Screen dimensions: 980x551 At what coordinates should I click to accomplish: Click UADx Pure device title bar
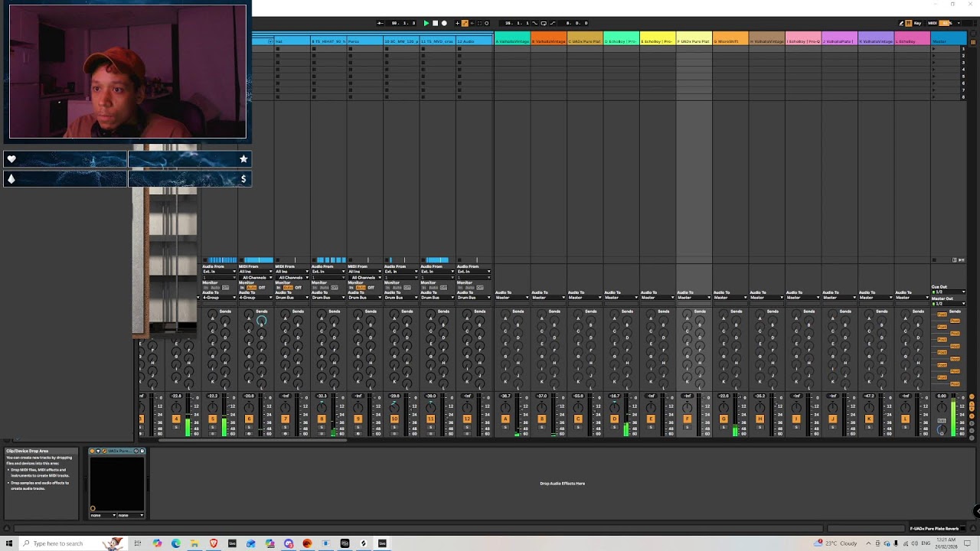117,451
